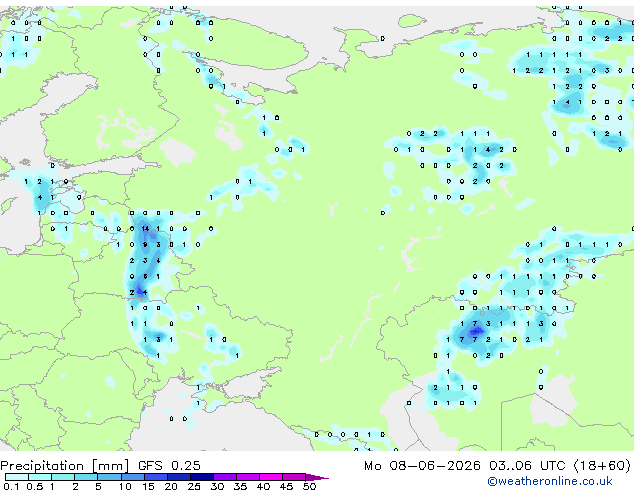The width and height of the screenshot is (634, 490).
Task: Click the legend label "45"
Action: 286,486
